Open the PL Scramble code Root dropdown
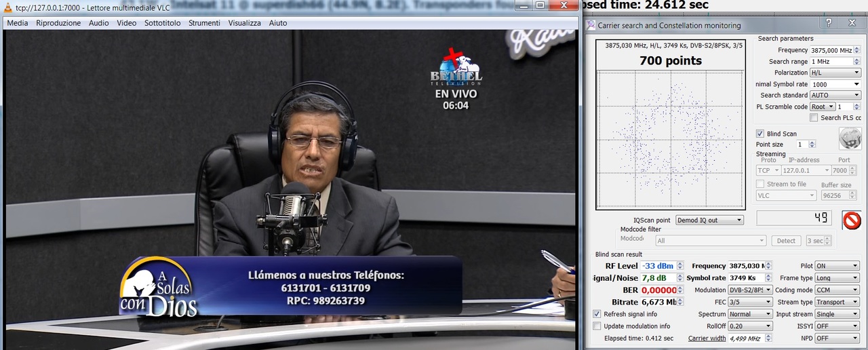868x350 pixels. [823, 106]
